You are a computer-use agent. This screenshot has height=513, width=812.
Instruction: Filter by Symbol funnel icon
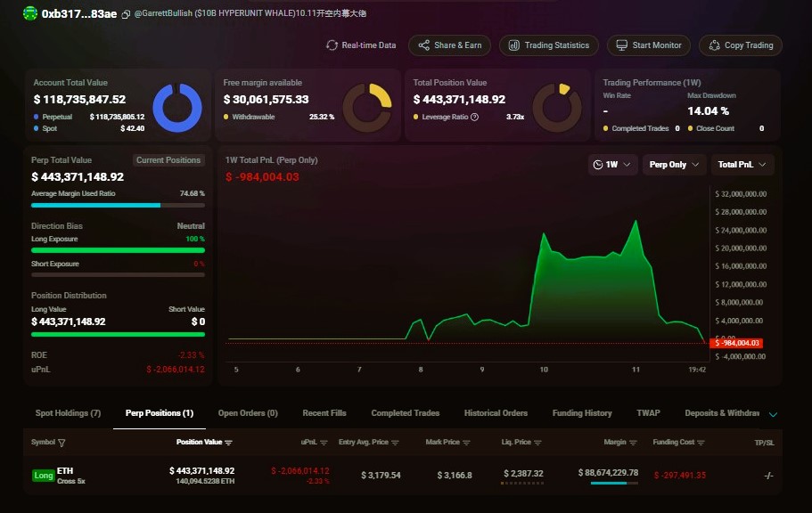[62, 443]
